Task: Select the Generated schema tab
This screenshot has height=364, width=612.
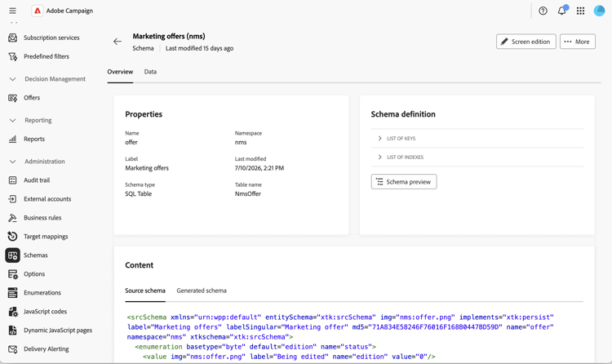Action: [x=202, y=291]
